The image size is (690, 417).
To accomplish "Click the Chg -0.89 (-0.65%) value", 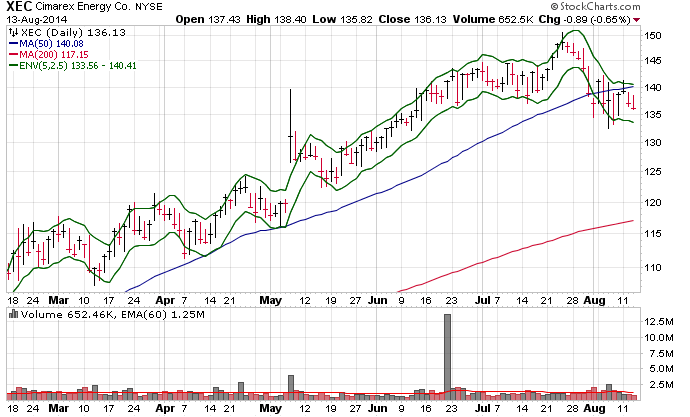I will point(584,19).
